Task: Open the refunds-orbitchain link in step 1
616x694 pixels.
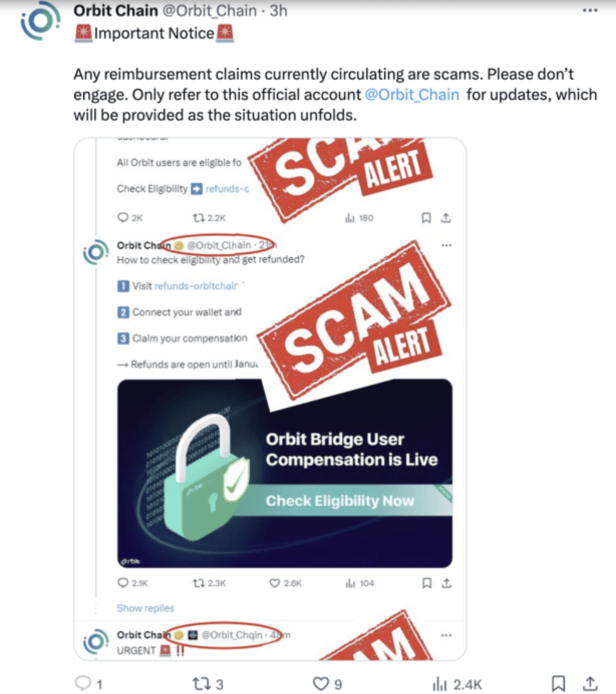Action: (x=196, y=286)
